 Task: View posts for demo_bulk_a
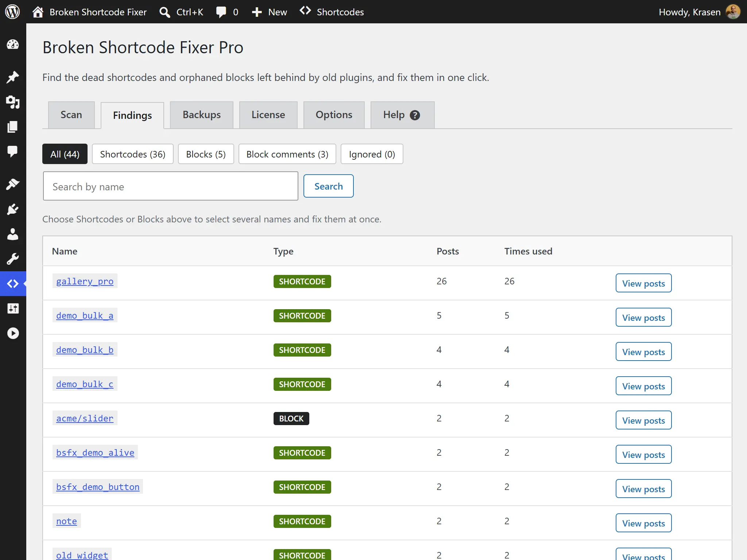643,317
